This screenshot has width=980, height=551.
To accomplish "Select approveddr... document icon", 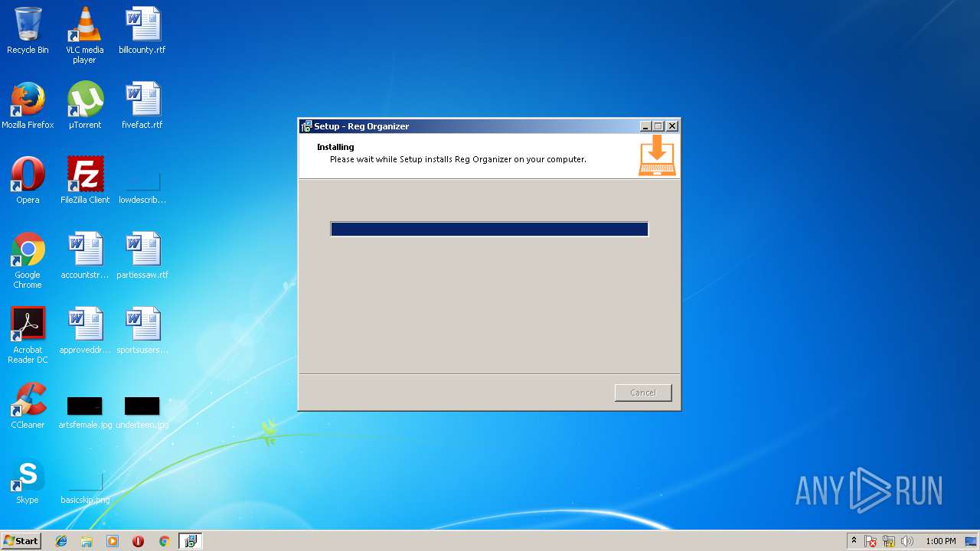I will 85,331.
